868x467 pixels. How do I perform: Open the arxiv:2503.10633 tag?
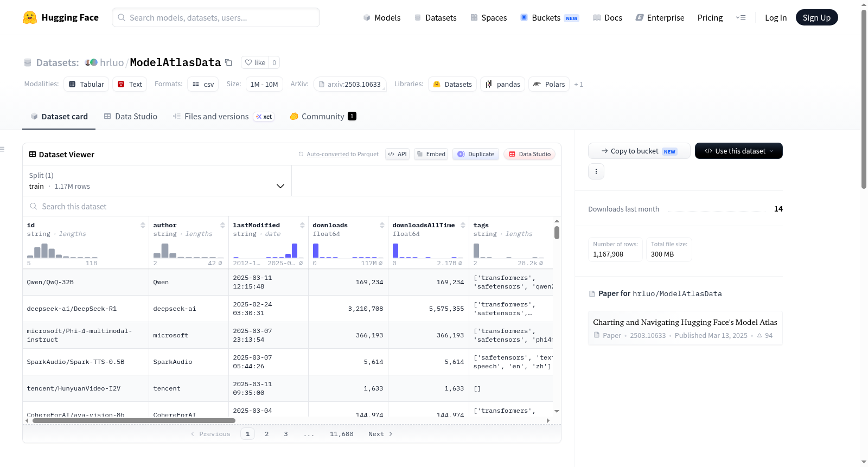point(350,84)
